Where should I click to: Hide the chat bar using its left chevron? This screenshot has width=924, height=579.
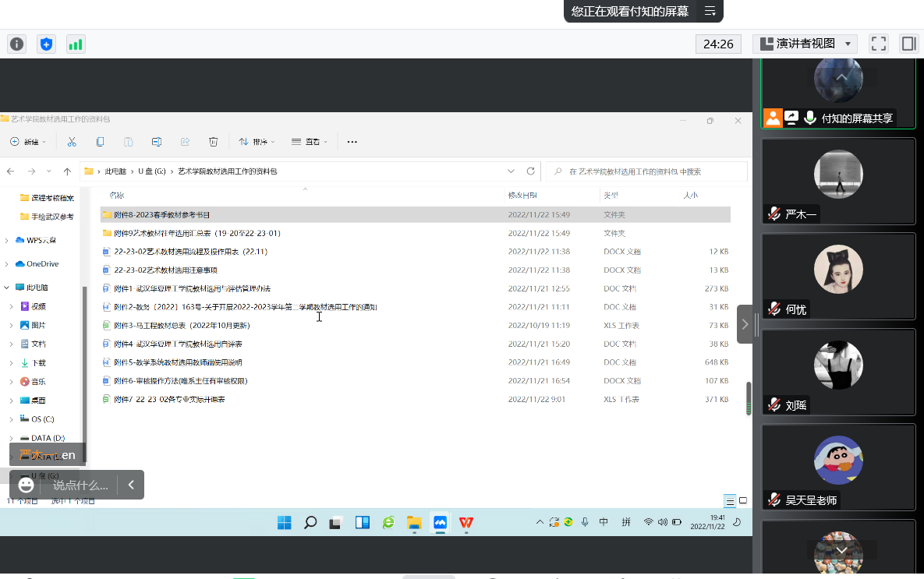pyautogui.click(x=131, y=485)
